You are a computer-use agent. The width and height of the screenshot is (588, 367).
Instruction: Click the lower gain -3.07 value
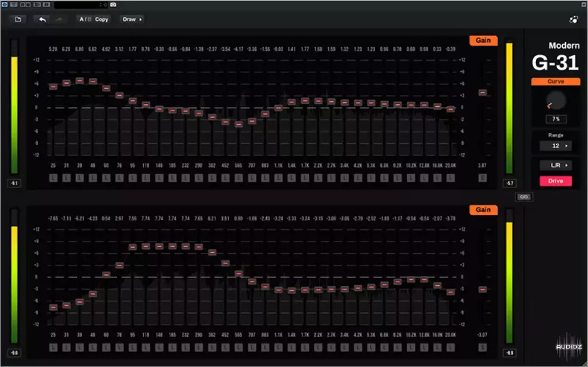click(x=483, y=335)
